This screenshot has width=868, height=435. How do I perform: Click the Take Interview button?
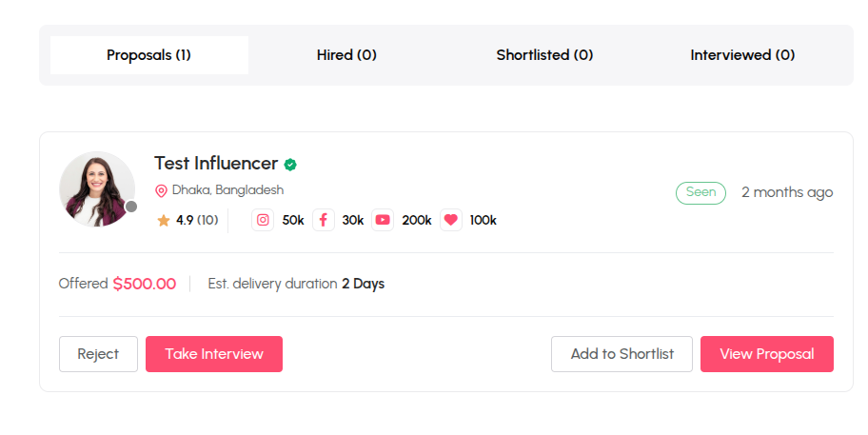click(214, 354)
